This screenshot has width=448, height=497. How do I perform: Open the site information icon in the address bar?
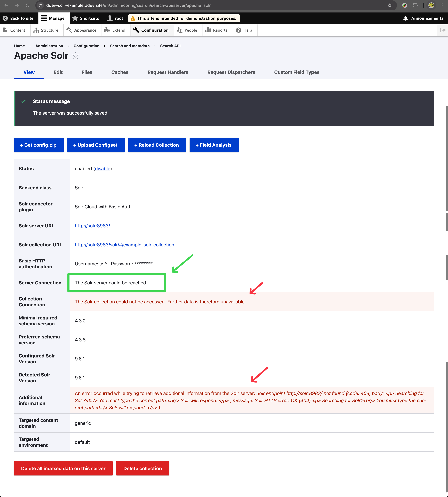tap(41, 5)
